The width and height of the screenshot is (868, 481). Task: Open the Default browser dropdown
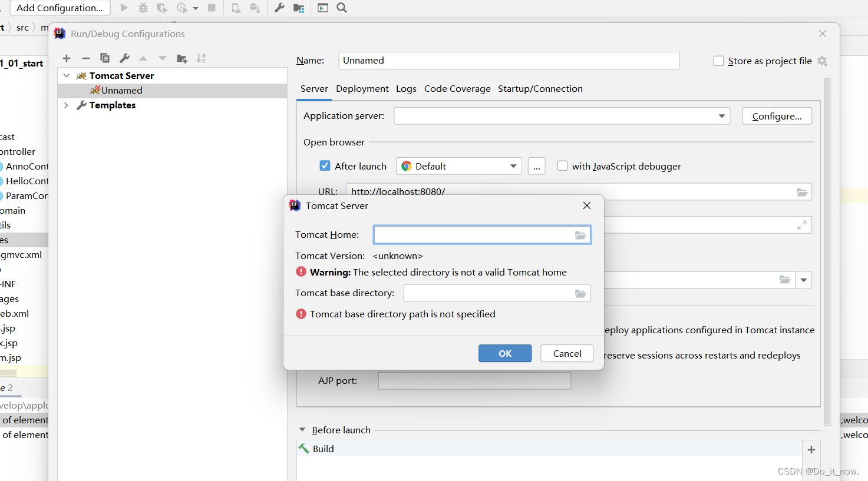(x=459, y=166)
